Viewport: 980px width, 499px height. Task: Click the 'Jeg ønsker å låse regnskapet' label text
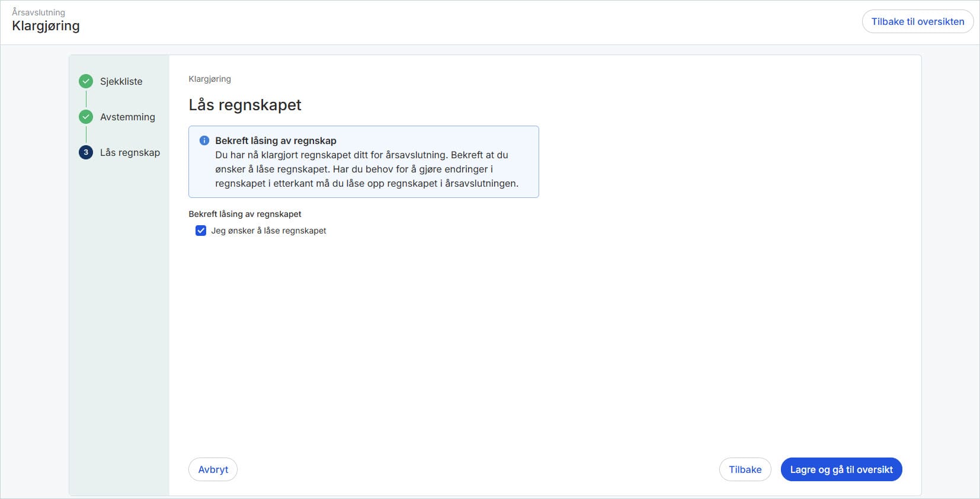[268, 231]
